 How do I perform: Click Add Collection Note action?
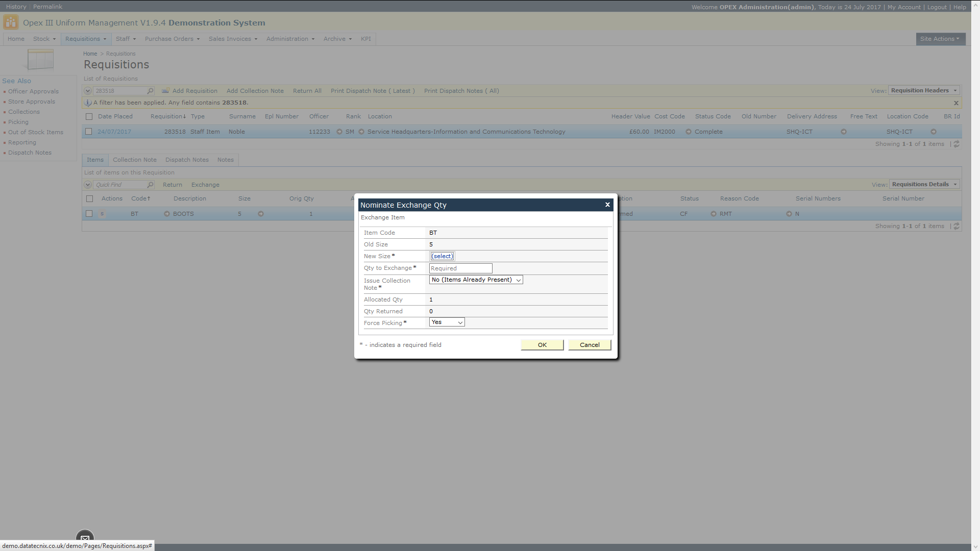(x=255, y=91)
